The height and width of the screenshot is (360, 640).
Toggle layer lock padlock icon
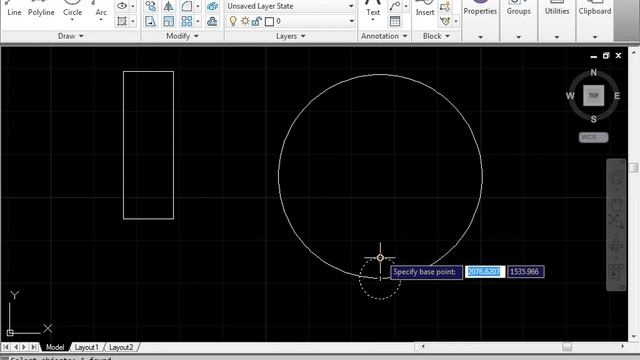tap(256, 21)
